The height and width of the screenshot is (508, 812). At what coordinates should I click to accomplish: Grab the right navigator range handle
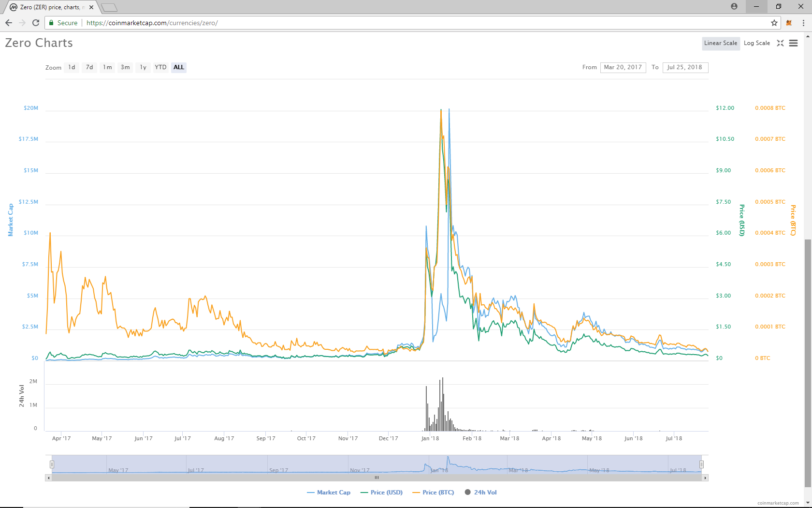point(701,464)
